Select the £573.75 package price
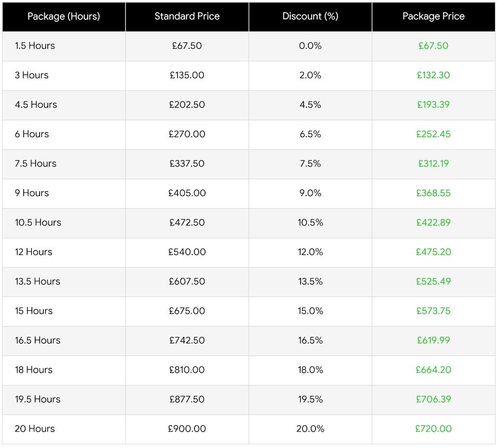 [x=433, y=311]
